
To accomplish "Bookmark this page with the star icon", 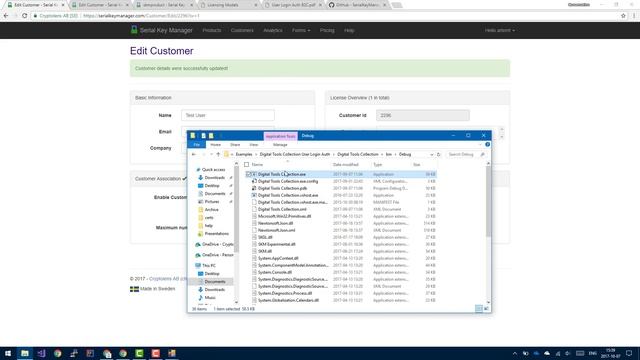I will coord(623,16).
